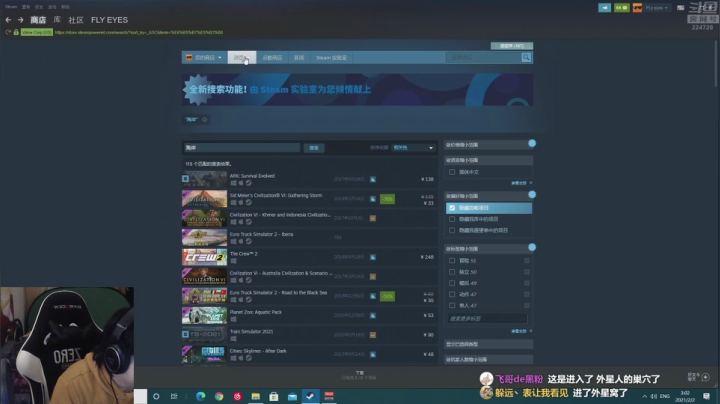The height and width of the screenshot is (404, 720).
Task: Launch Google Chrome from the taskbar
Action: coord(219,396)
